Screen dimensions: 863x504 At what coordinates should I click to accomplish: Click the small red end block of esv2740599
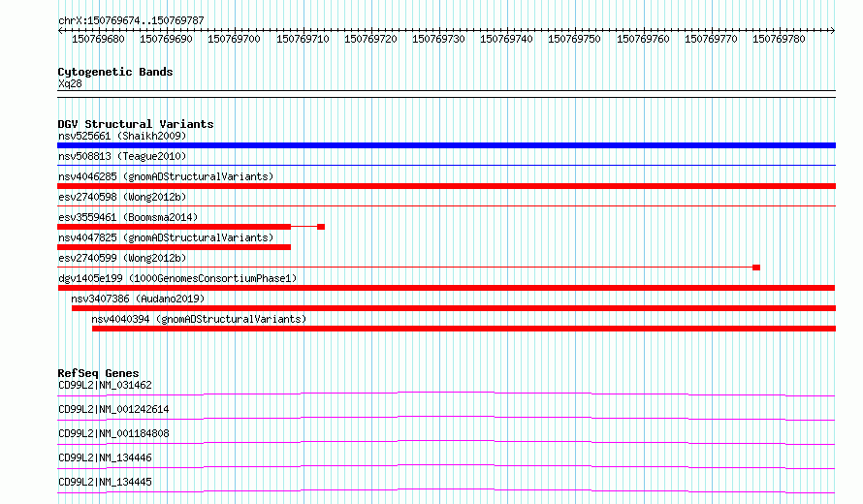(x=756, y=268)
